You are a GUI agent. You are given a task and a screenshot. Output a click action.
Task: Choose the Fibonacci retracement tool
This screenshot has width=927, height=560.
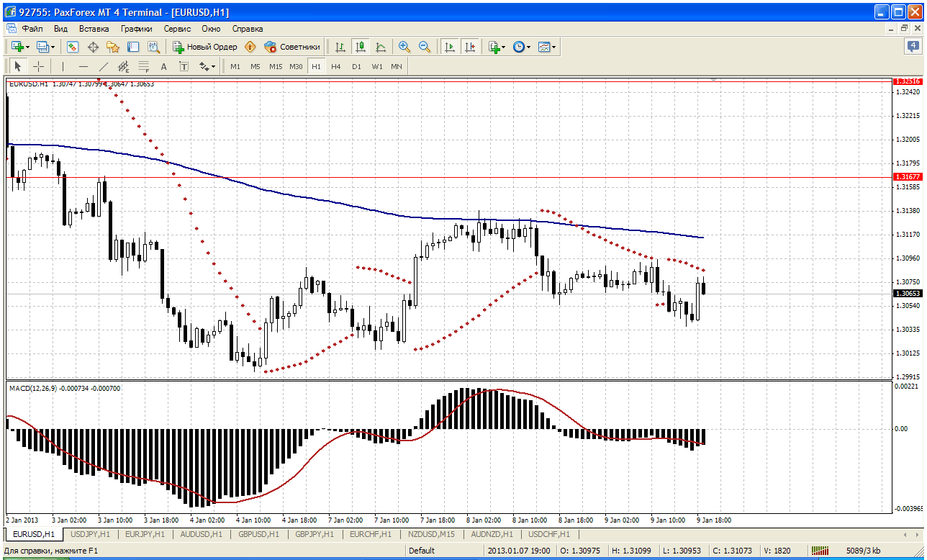(x=143, y=66)
